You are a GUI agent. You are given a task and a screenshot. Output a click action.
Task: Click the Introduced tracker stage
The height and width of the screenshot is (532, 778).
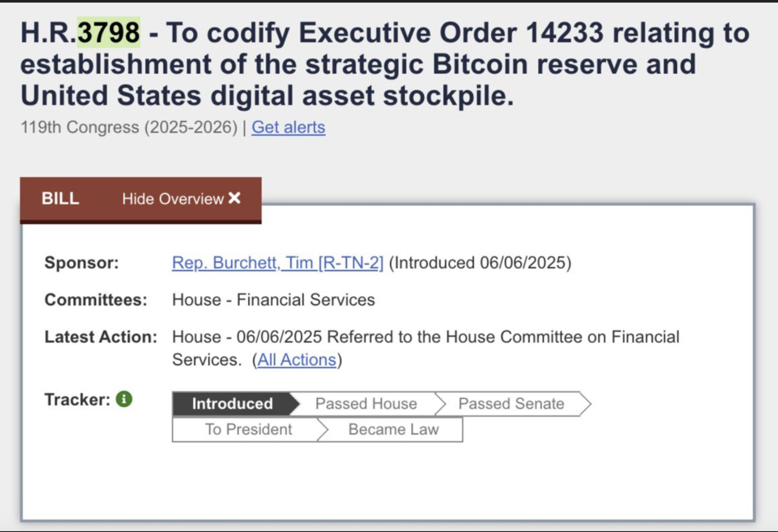point(232,404)
